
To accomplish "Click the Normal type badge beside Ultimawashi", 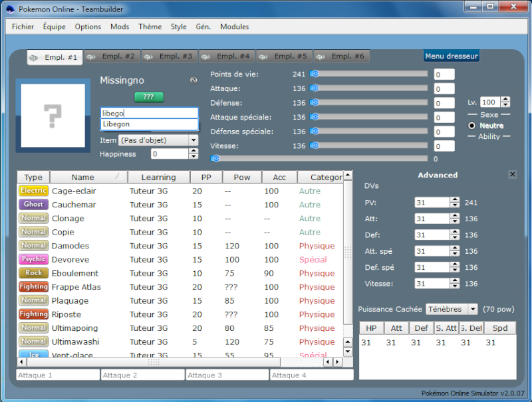I will click(x=33, y=342).
